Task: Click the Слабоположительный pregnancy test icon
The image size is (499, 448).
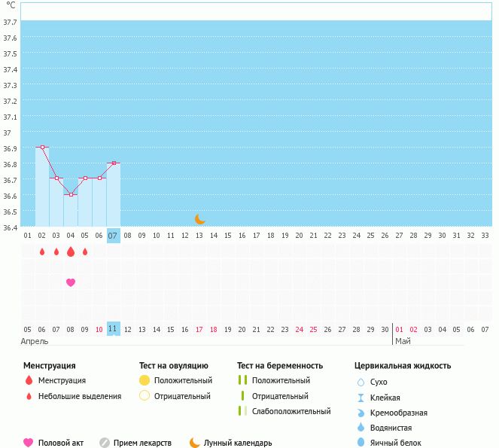Action: [242, 411]
